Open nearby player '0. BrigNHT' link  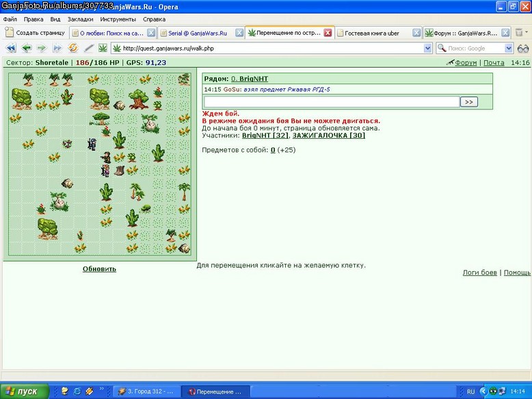tap(250, 79)
